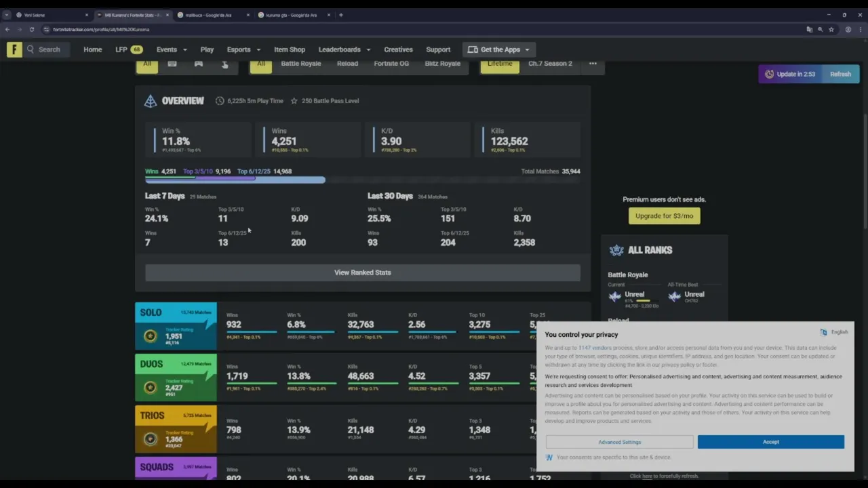The image size is (868, 488).
Task: Open the browser profile avatar icon
Action: [848, 30]
